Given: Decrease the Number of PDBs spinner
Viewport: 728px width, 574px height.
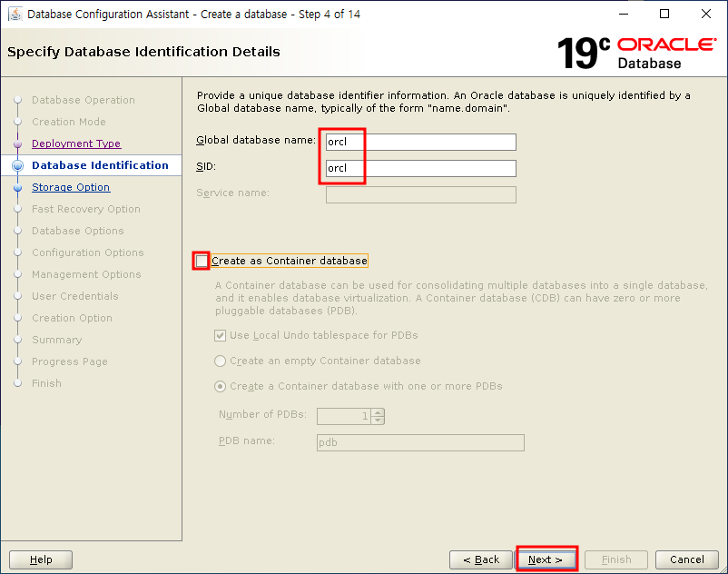Looking at the screenshot, I should (x=378, y=421).
